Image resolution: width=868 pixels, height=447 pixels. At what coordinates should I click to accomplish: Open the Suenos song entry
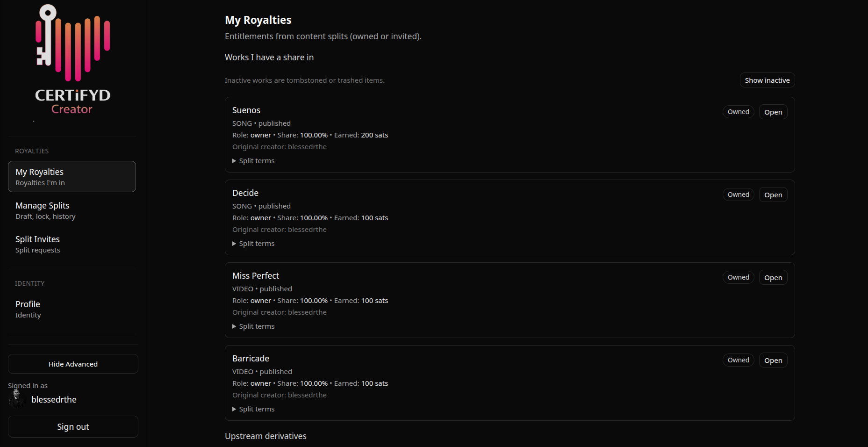click(x=773, y=112)
